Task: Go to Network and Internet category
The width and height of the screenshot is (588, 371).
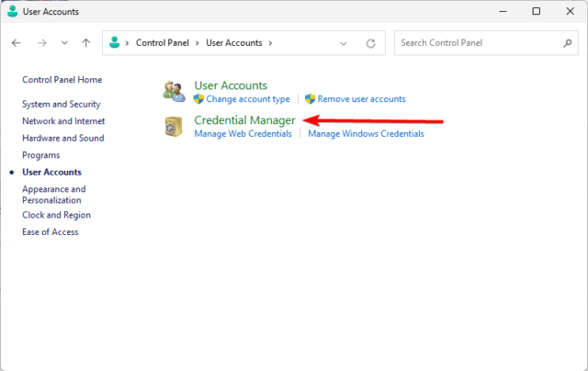Action: [63, 121]
